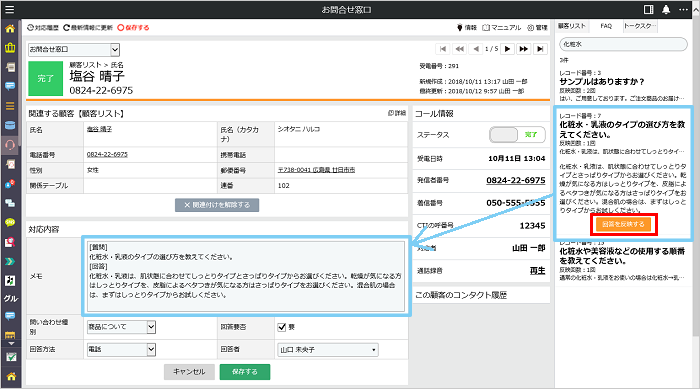Switch to FAQ tab

tap(606, 26)
